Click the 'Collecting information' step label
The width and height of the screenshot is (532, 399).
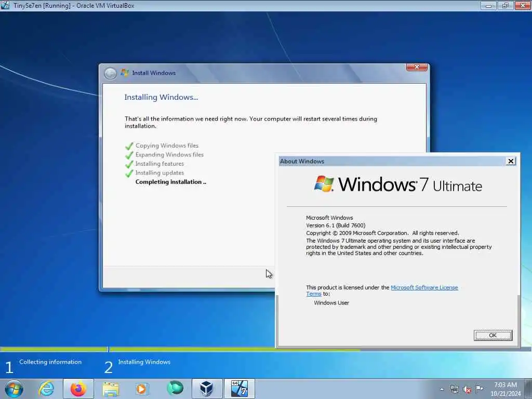coord(50,362)
